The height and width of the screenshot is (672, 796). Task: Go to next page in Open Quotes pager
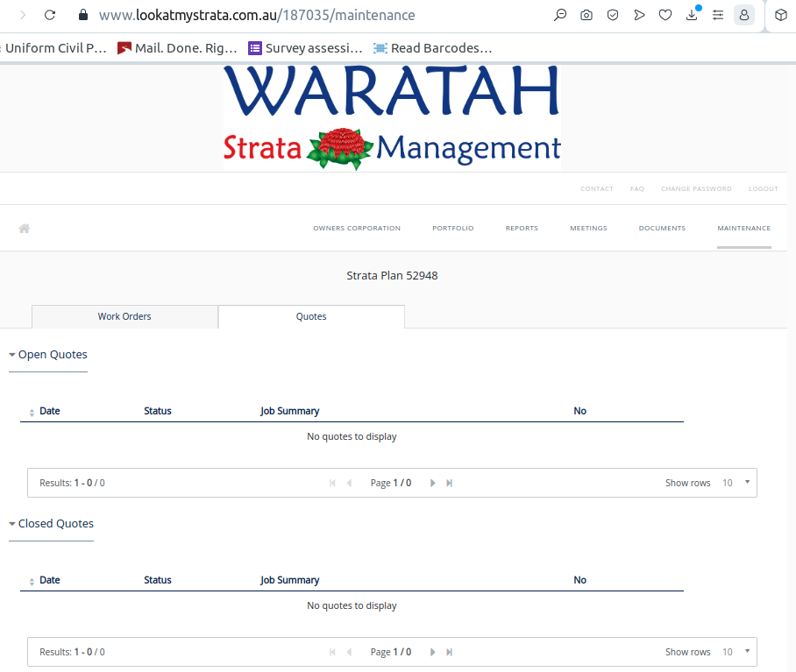coord(432,483)
